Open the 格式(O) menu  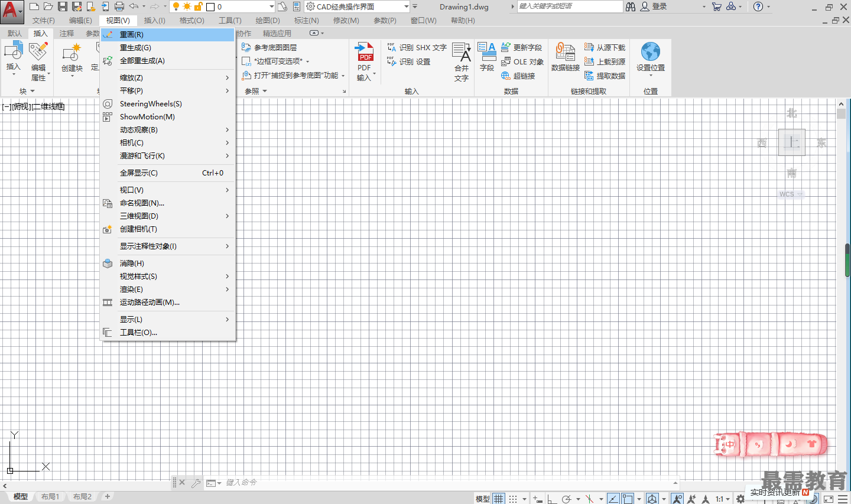click(191, 20)
